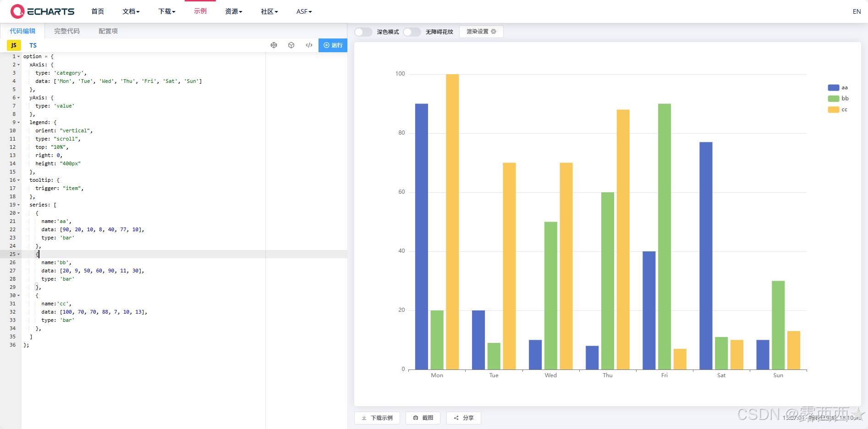
Task: Toggle legend item bb
Action: 838,98
